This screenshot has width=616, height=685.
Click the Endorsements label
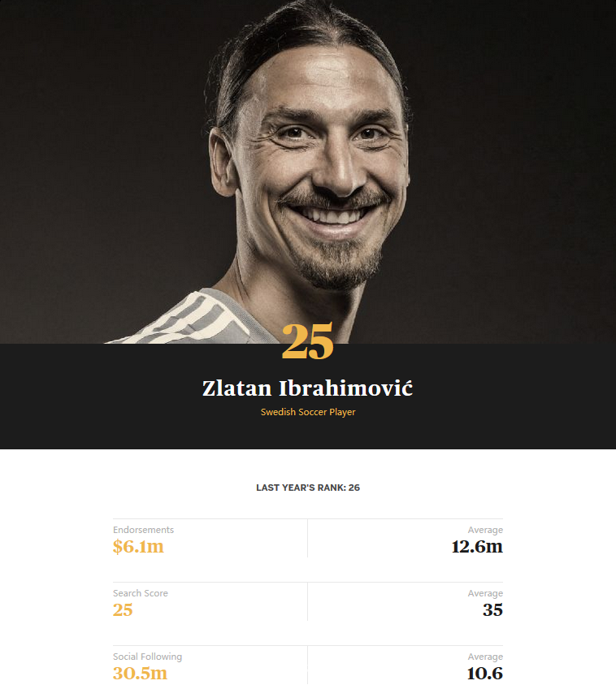pyautogui.click(x=143, y=530)
